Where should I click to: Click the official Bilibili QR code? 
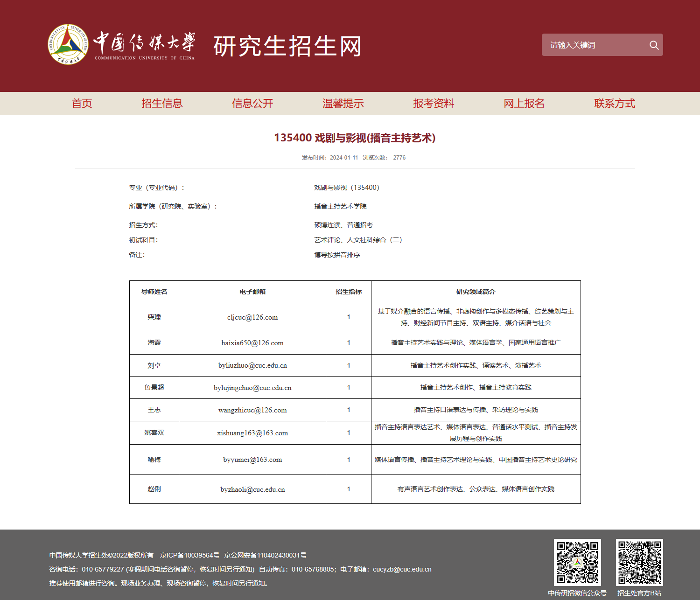(x=639, y=562)
